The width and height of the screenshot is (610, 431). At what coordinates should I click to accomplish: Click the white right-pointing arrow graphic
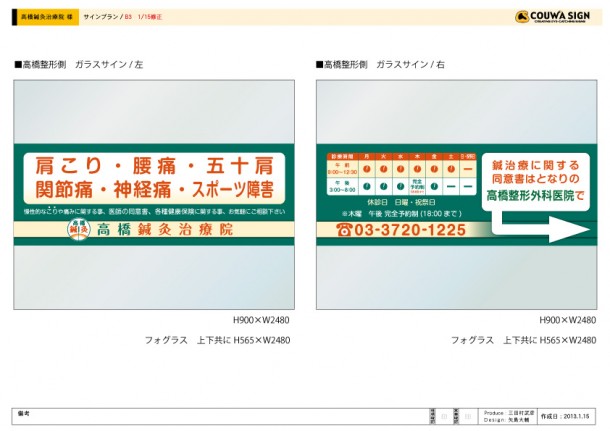[x=541, y=226]
